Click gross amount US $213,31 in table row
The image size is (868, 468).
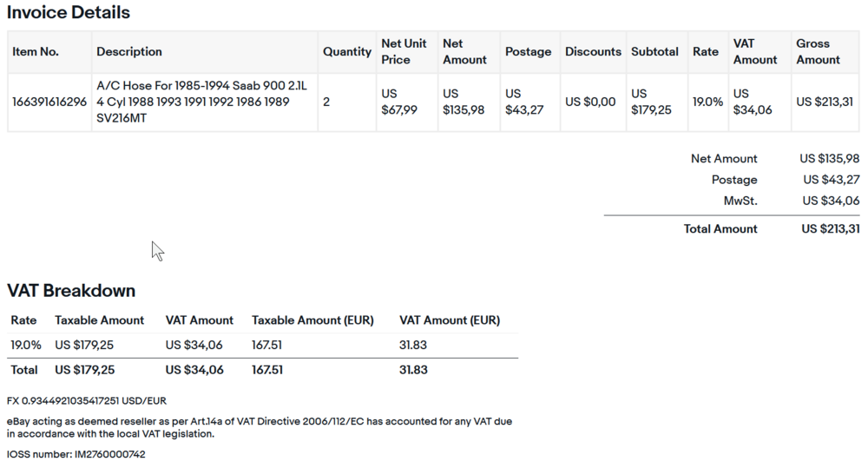[825, 102]
